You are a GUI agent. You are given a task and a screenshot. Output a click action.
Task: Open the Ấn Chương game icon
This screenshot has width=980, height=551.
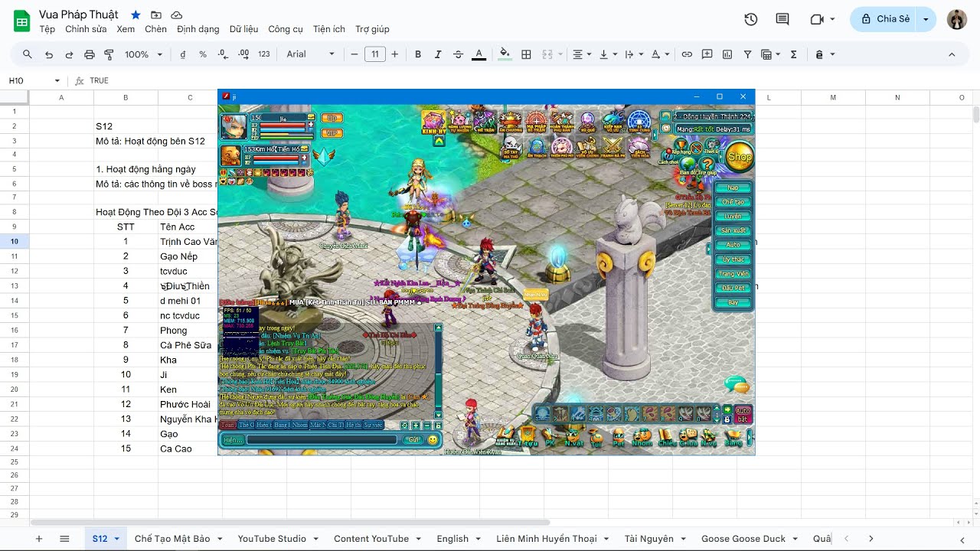511,122
